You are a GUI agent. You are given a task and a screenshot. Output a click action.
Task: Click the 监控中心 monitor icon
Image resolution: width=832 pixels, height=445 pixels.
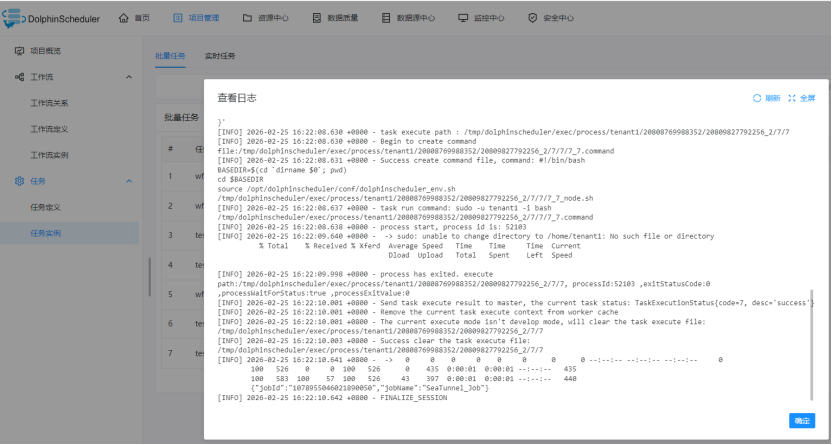point(463,18)
